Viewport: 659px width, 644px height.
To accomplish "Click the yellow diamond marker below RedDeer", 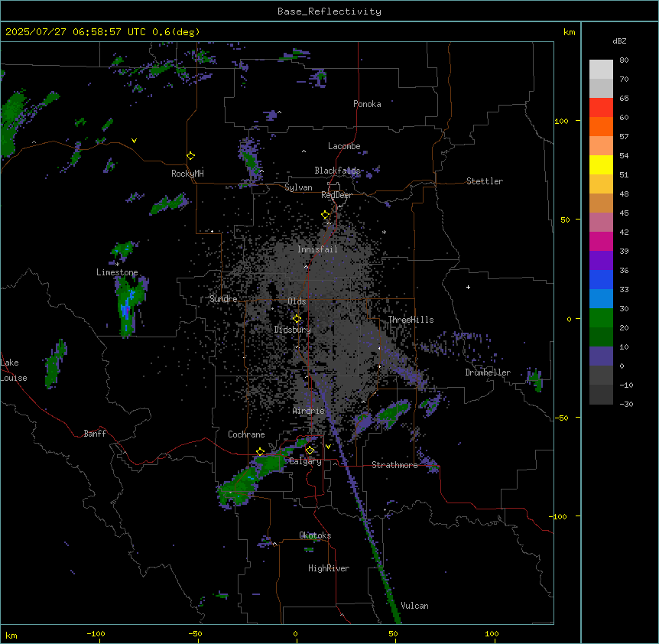I will pos(326,215).
